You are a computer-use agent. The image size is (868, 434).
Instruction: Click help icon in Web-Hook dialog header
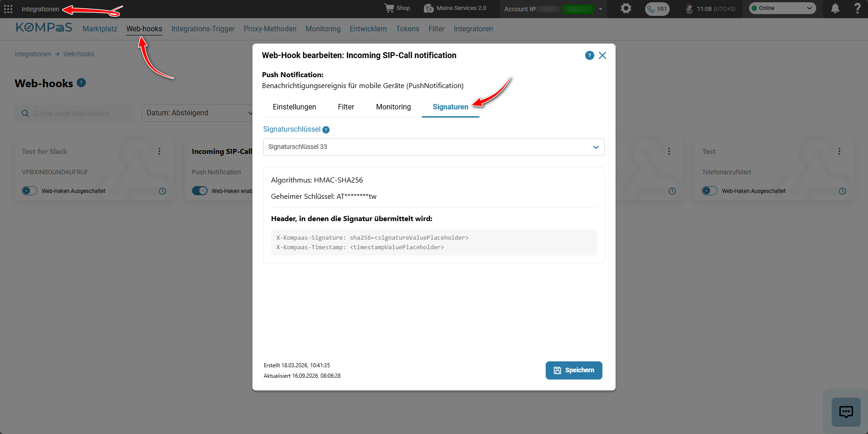[589, 55]
